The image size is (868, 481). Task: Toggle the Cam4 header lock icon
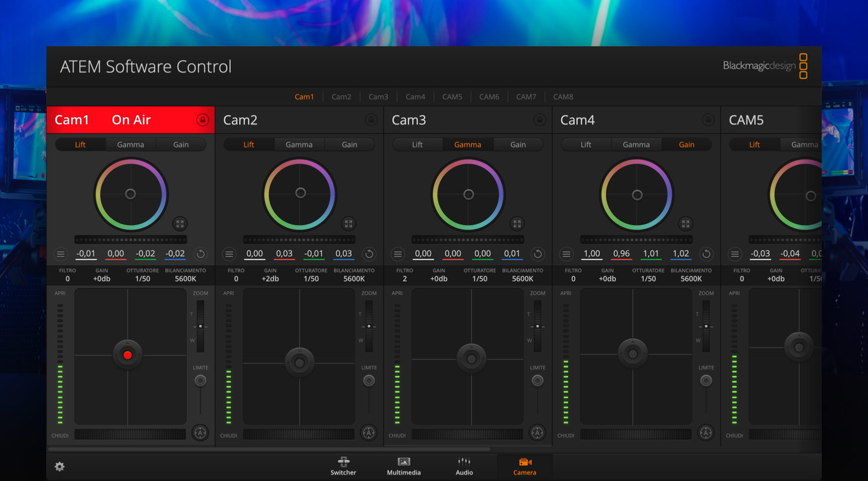708,120
